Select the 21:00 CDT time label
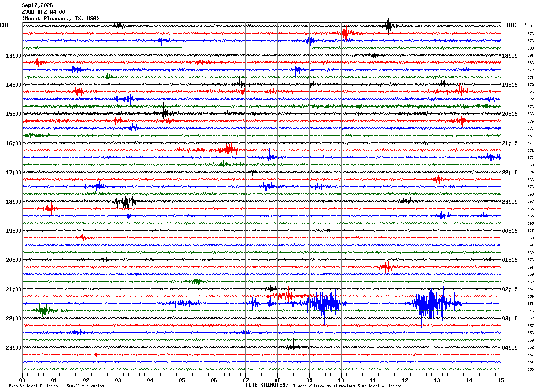 [13, 289]
